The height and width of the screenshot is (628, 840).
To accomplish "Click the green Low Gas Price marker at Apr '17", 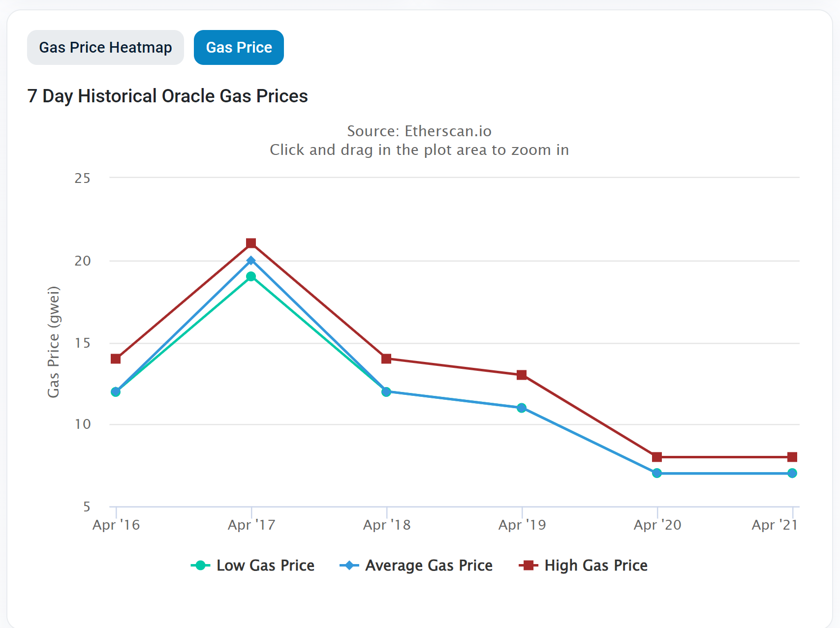I will pos(251,276).
